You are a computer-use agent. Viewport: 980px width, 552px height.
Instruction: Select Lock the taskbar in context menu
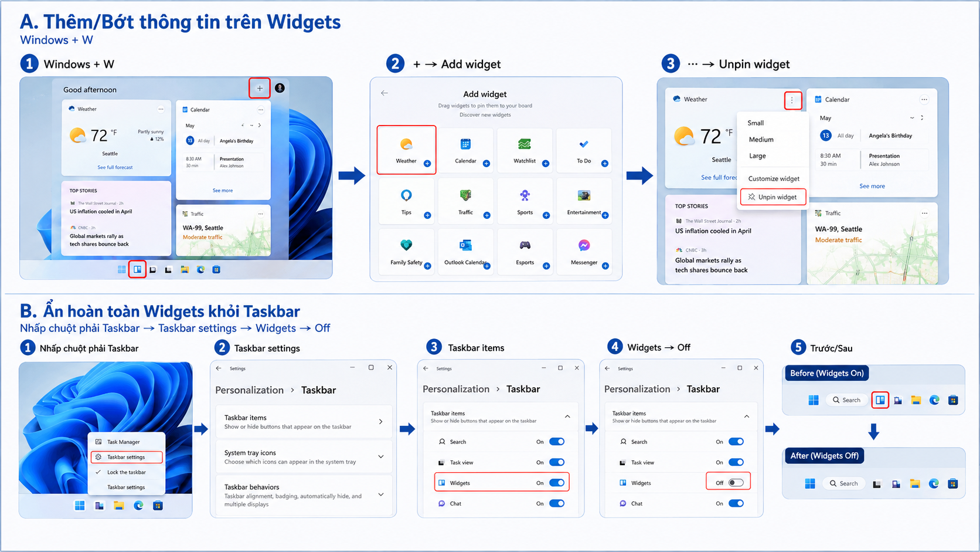tap(127, 472)
